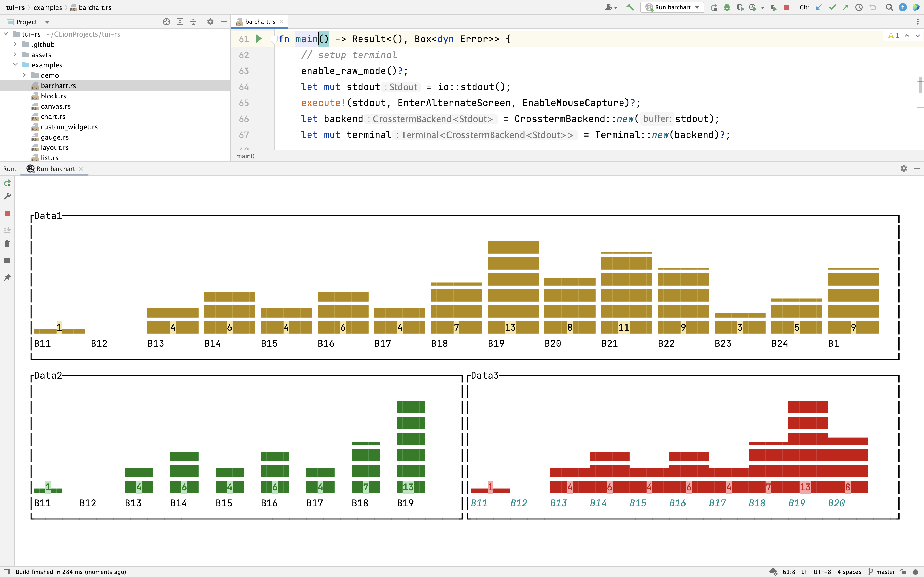Stop the running program
The width and height of the screenshot is (924, 577).
(x=786, y=7)
